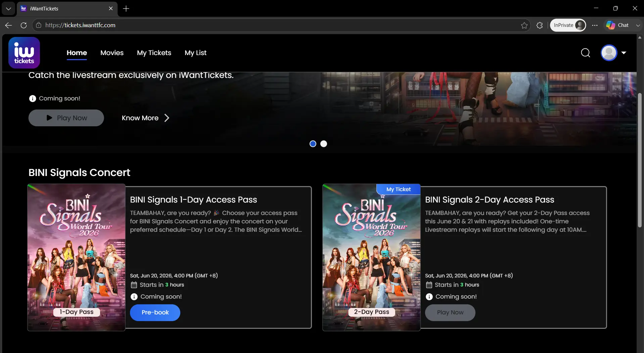The image size is (644, 353).
Task: Refresh the page with the reload icon
Action: (24, 25)
